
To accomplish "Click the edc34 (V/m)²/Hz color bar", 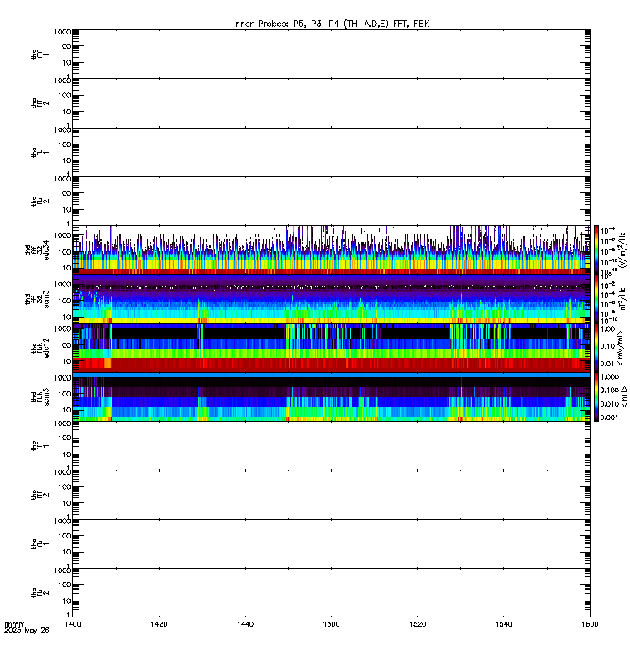I will [596, 249].
